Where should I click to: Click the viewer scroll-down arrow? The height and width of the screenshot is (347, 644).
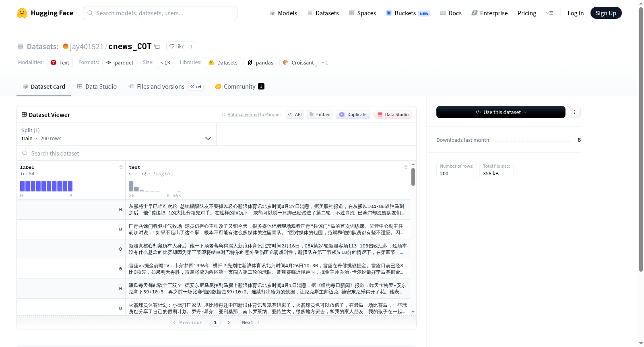pyautogui.click(x=413, y=312)
